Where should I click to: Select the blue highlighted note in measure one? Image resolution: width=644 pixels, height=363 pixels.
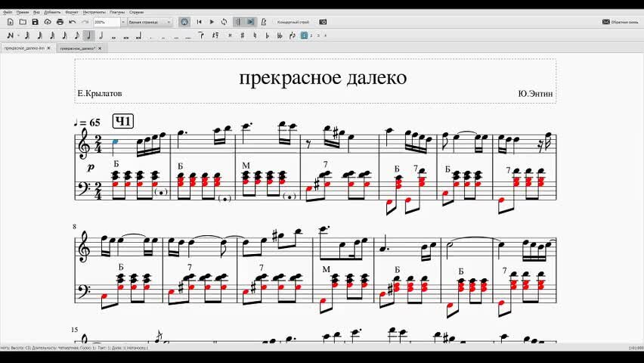[x=115, y=141]
